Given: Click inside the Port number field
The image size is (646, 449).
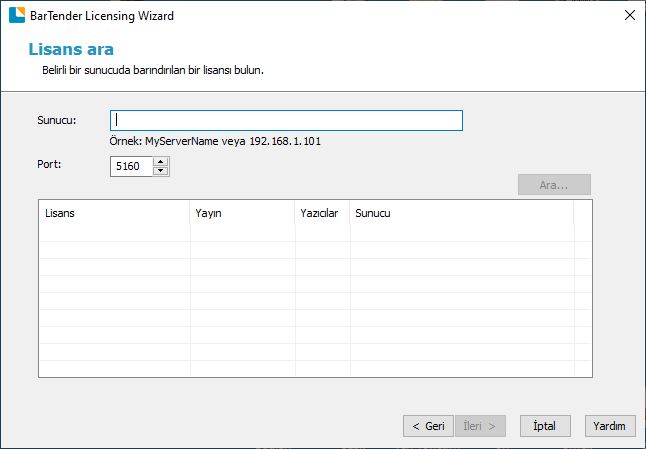Looking at the screenshot, I should pos(131,166).
